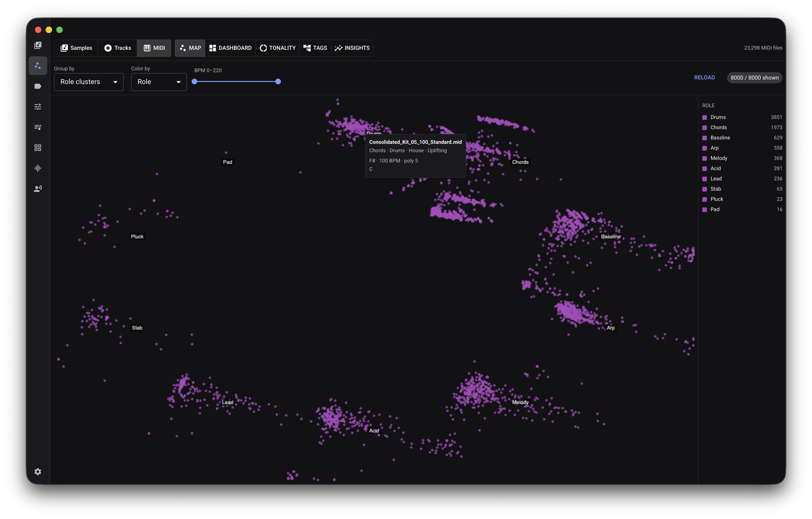Select the Pad legend entry
Viewport: 812px width, 519px height.
tap(742, 209)
